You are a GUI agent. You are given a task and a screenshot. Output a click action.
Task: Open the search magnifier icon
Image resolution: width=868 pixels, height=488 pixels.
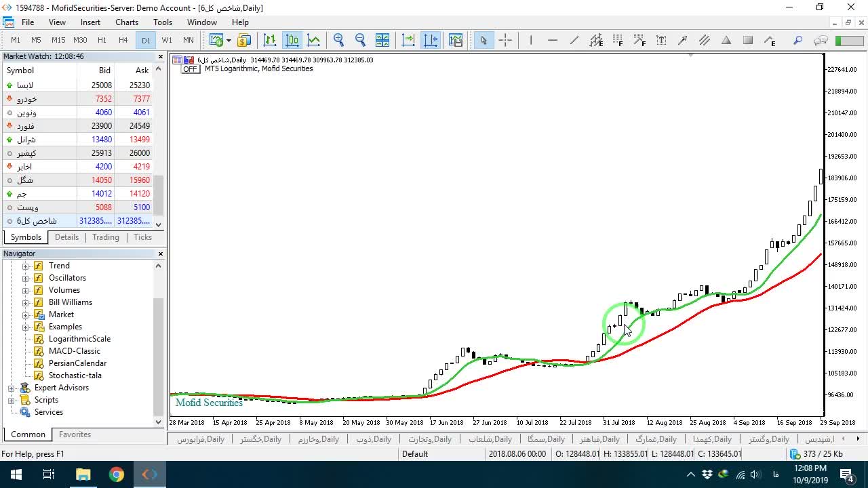click(x=798, y=40)
